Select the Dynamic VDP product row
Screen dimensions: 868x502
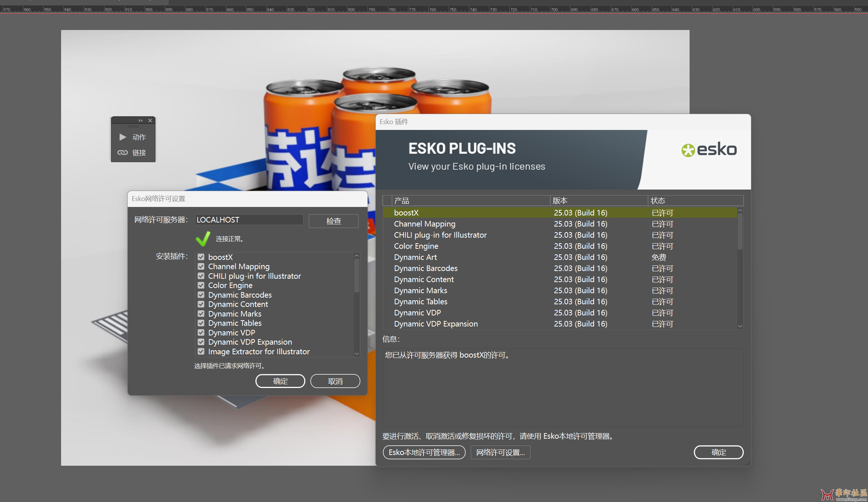coord(560,313)
